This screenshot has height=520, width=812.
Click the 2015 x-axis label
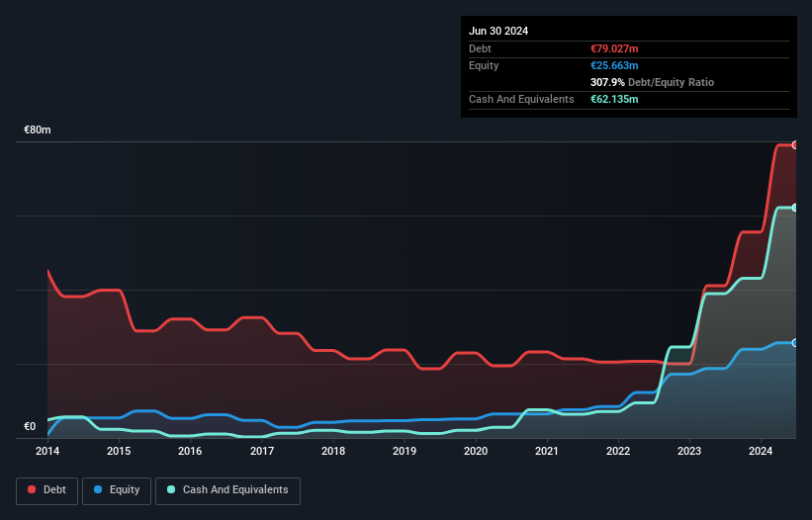119,451
